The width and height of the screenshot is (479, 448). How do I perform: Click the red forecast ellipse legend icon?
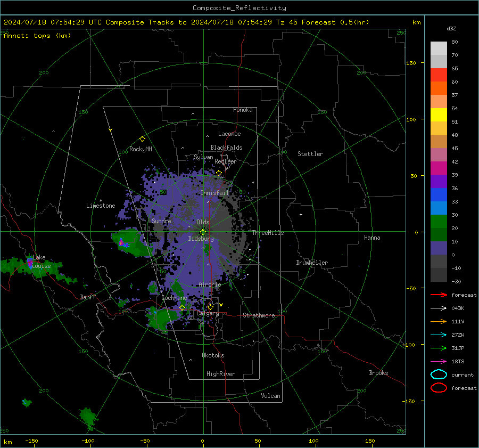point(439,388)
